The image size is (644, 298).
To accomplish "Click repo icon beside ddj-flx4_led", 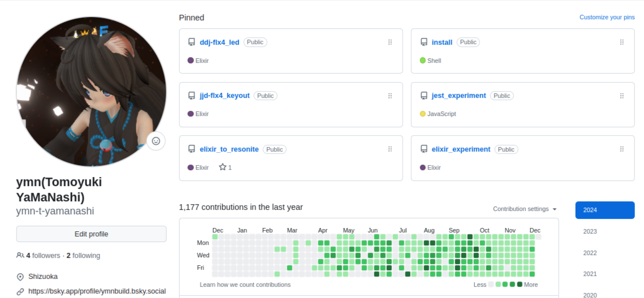I will coord(192,42).
